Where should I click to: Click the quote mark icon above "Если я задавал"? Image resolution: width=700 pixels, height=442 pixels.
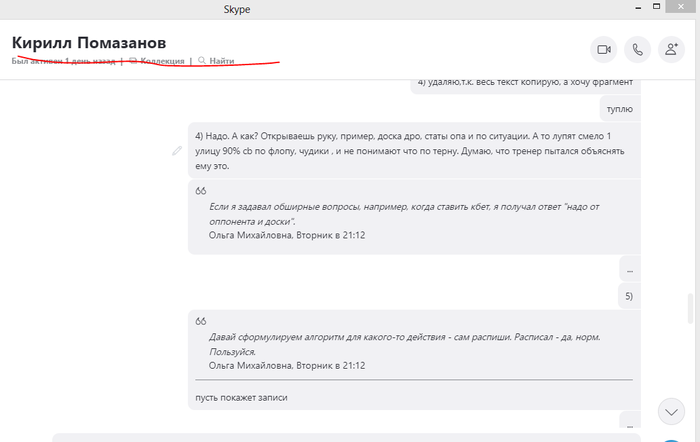tap(201, 190)
